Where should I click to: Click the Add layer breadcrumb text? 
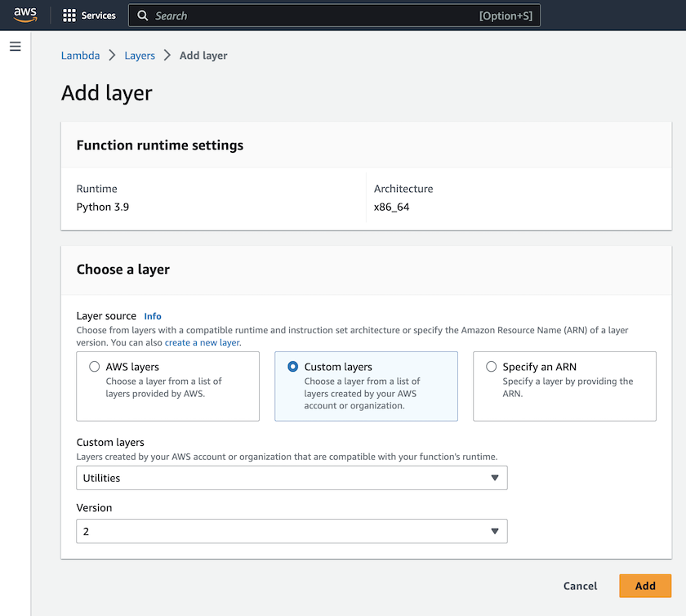point(203,56)
